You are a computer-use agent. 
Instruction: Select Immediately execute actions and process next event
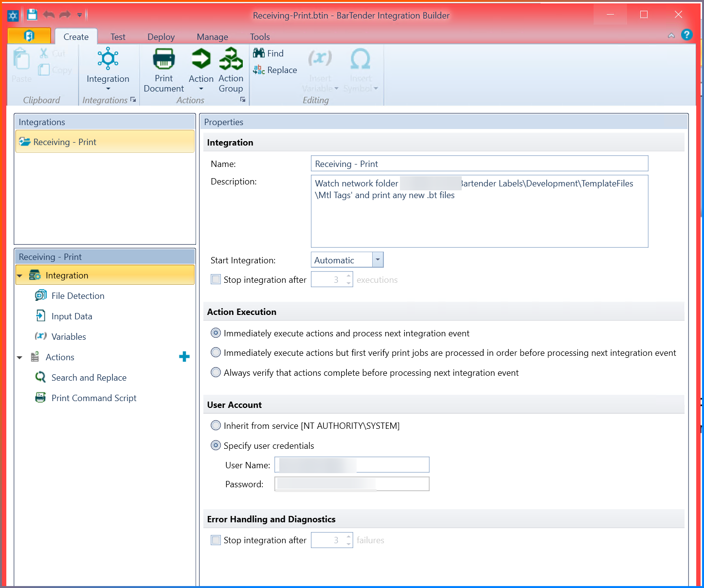click(x=216, y=333)
